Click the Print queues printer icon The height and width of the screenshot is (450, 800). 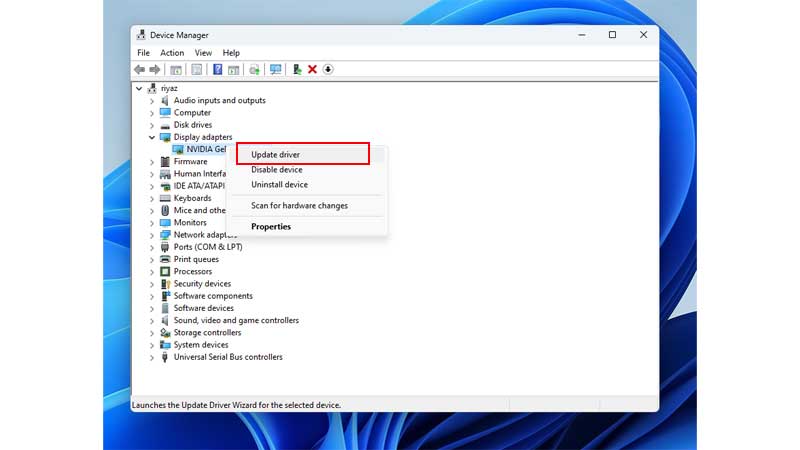165,259
